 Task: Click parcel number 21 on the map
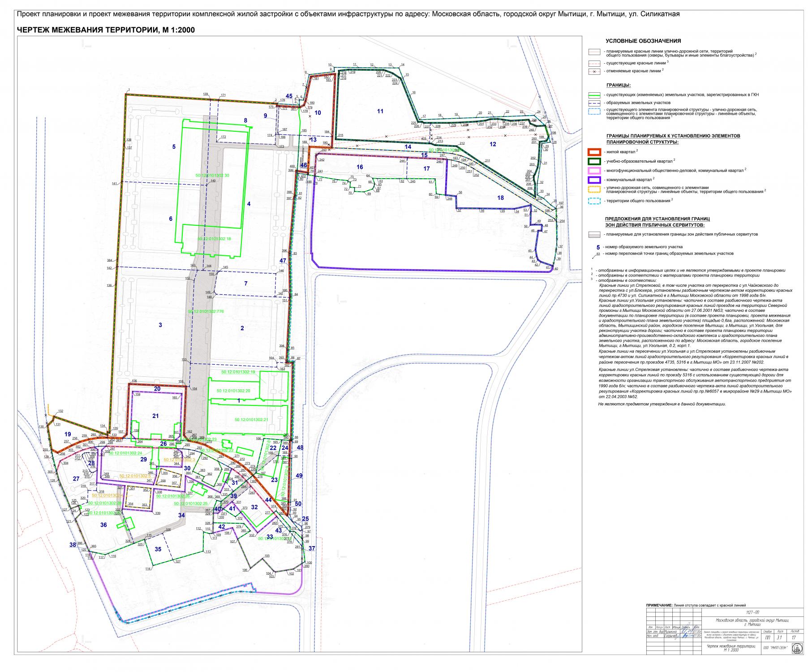(155, 416)
